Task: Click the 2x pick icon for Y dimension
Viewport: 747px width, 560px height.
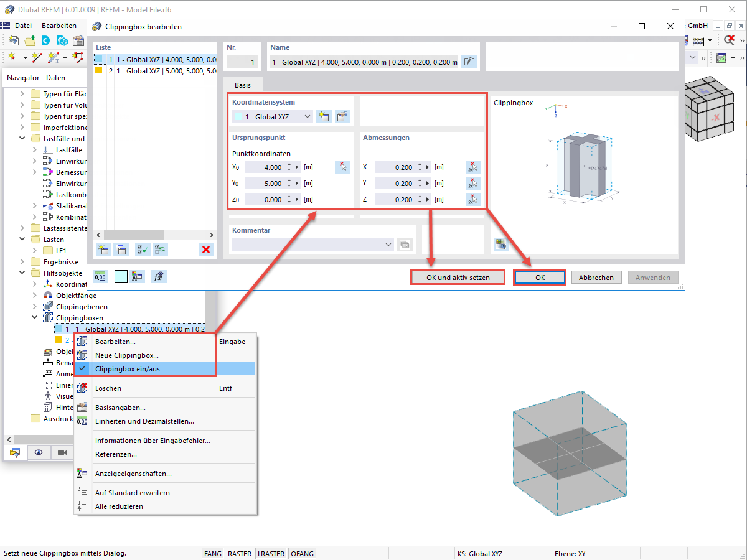Action: point(474,183)
